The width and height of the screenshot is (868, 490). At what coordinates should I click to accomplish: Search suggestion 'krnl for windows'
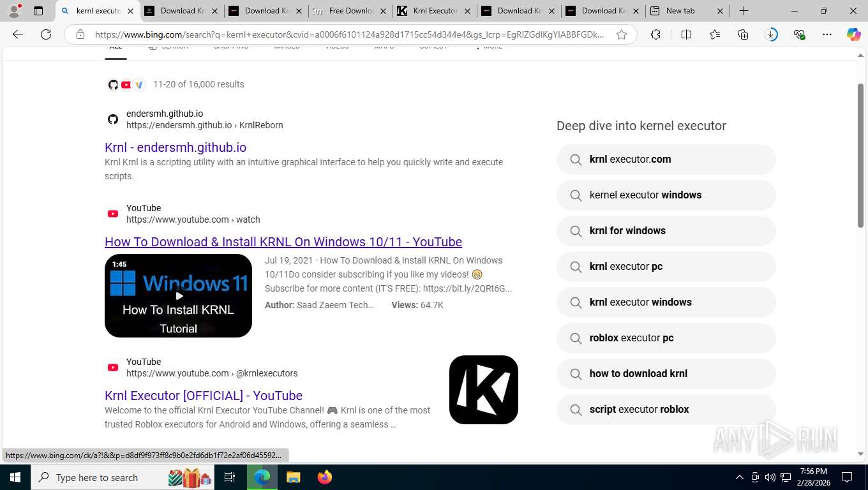(x=666, y=231)
